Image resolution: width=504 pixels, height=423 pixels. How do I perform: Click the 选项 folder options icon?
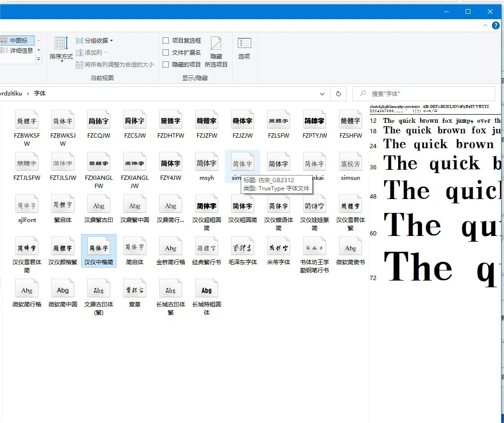pyautogui.click(x=244, y=48)
